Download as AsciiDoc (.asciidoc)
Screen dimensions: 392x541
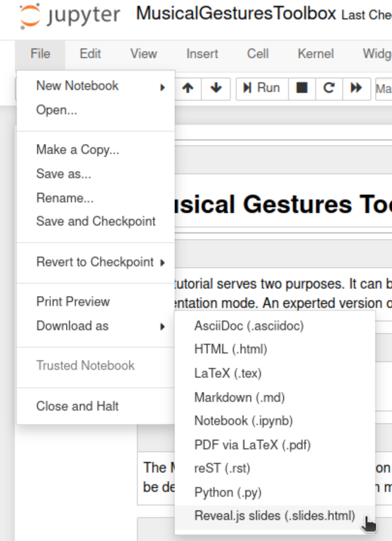(275, 326)
